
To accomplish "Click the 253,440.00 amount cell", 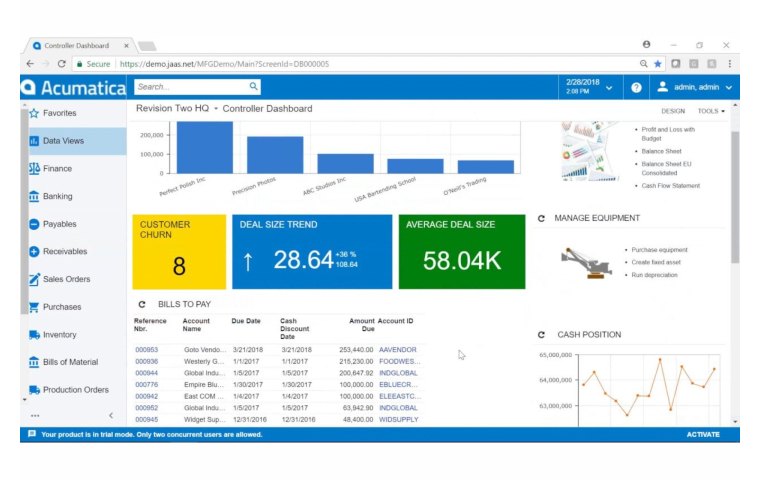I will pyautogui.click(x=356, y=350).
